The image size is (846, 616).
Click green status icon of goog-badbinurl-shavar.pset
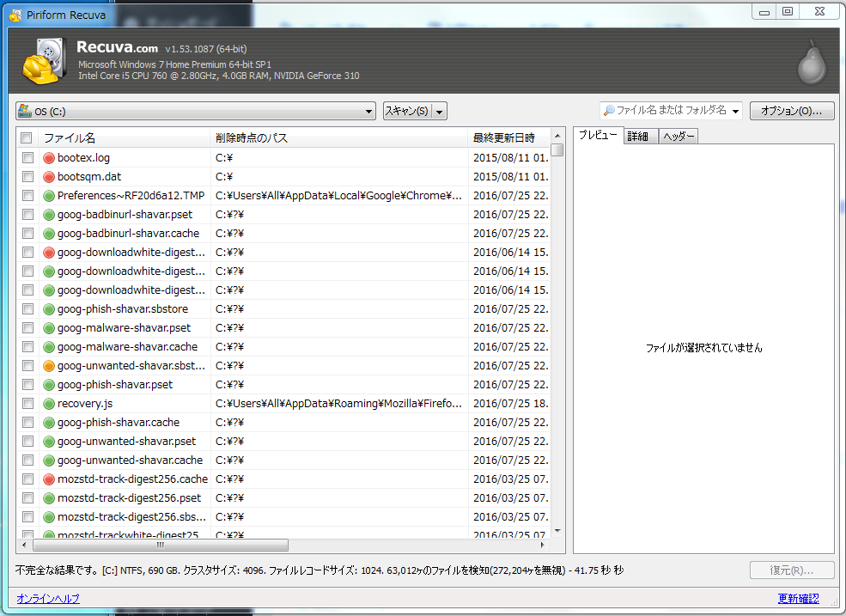click(x=49, y=214)
